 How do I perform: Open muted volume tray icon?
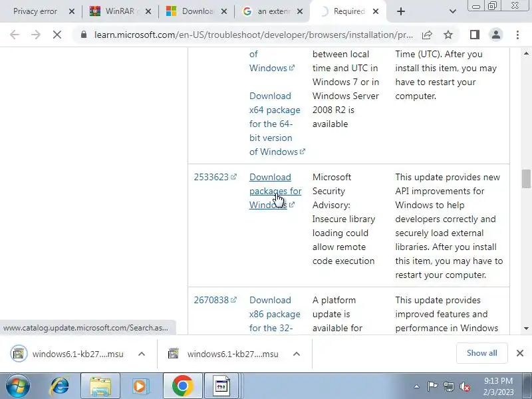coord(464,386)
